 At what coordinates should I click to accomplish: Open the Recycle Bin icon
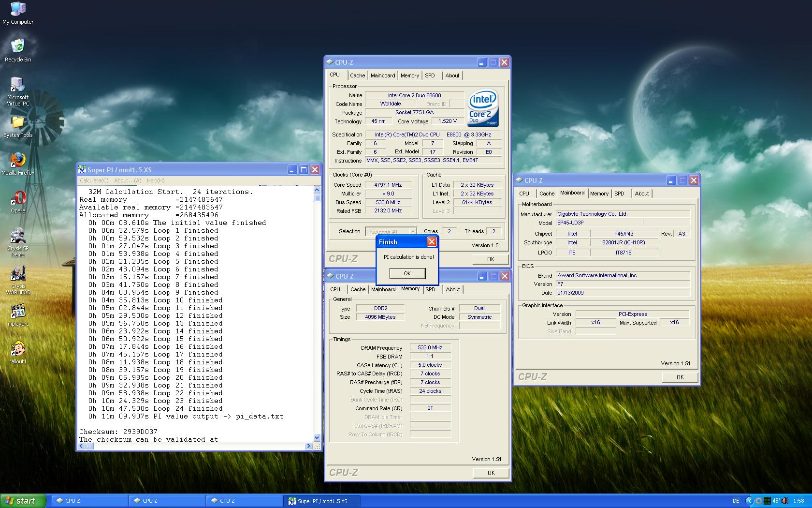point(18,47)
